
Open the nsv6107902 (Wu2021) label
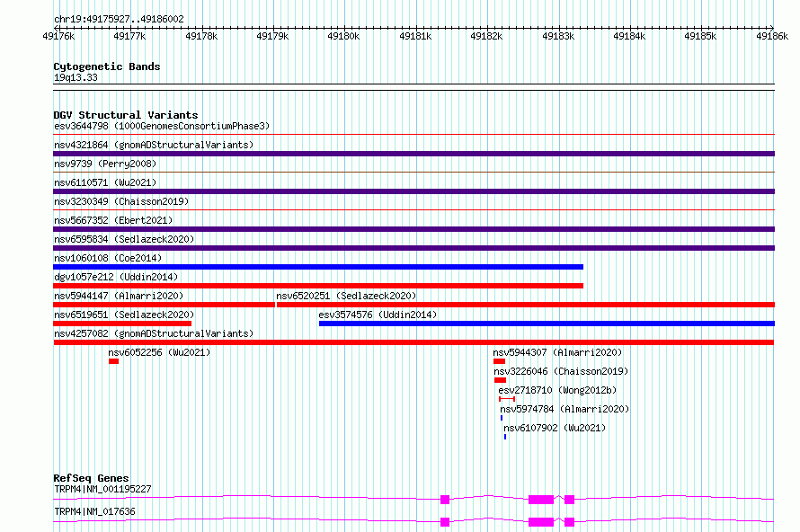click(555, 428)
